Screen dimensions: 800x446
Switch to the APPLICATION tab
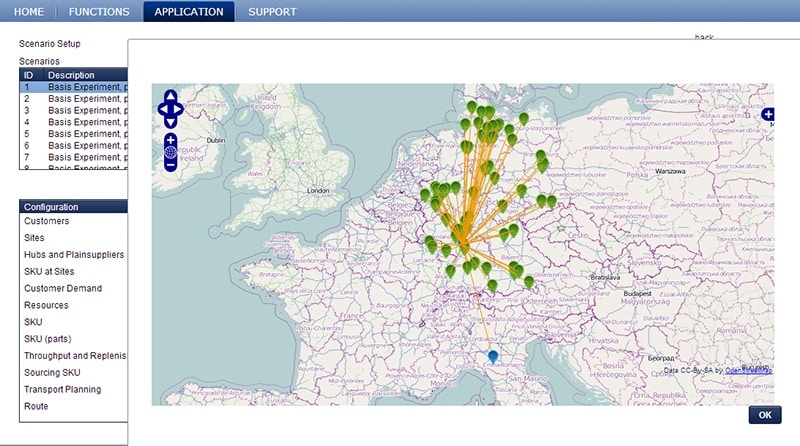tap(189, 12)
